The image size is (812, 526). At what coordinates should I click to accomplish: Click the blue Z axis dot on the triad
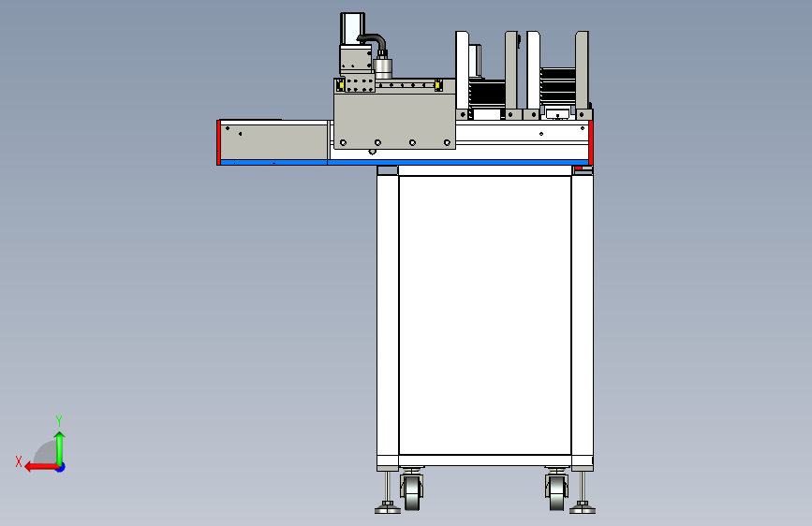pos(61,467)
